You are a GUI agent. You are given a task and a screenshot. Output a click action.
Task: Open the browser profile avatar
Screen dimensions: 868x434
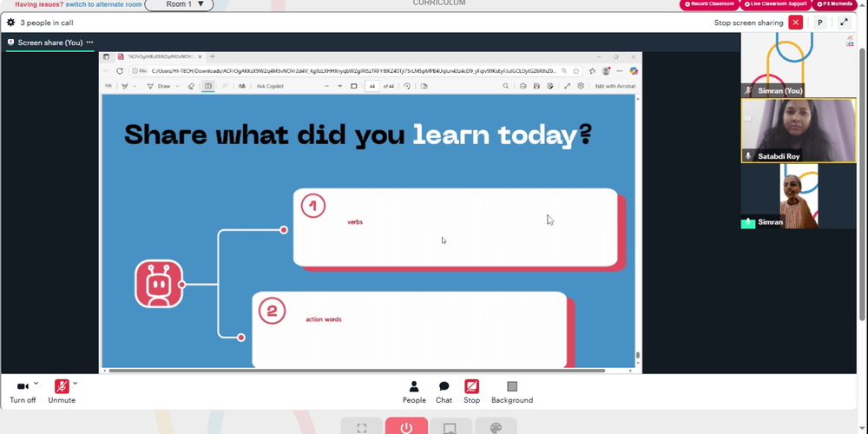click(606, 71)
